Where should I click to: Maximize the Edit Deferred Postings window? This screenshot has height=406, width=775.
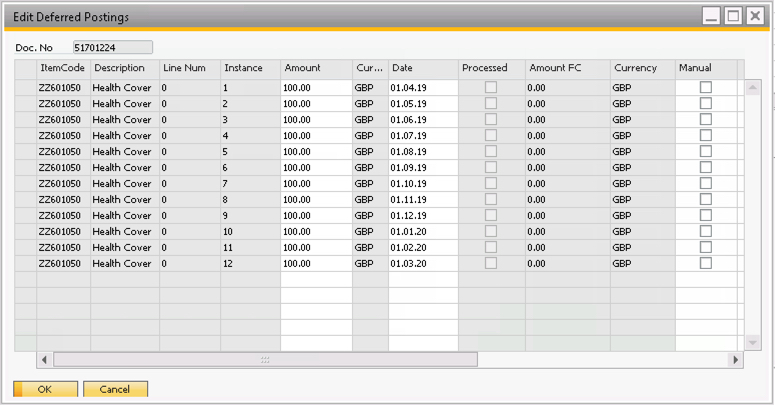coord(733,16)
